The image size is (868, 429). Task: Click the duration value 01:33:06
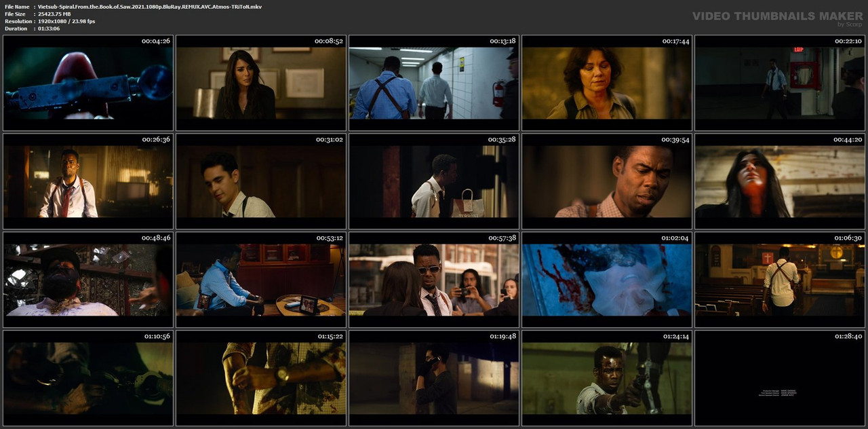coord(49,29)
